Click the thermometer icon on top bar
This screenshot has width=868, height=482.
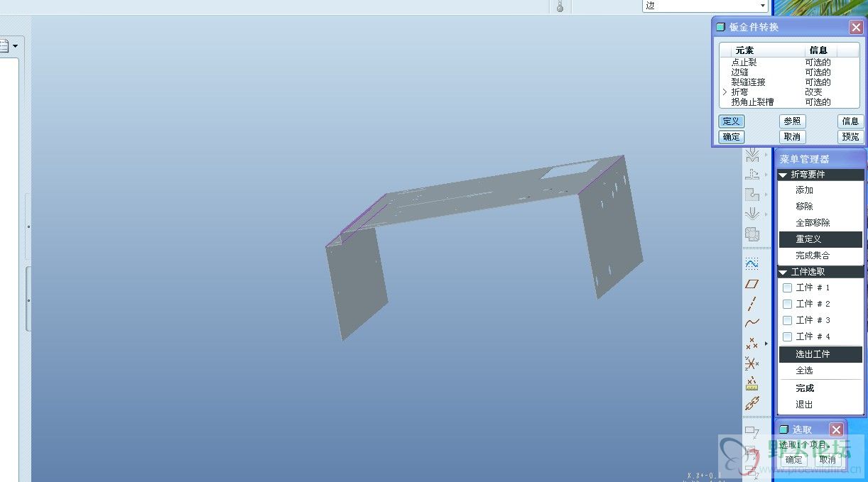point(560,7)
